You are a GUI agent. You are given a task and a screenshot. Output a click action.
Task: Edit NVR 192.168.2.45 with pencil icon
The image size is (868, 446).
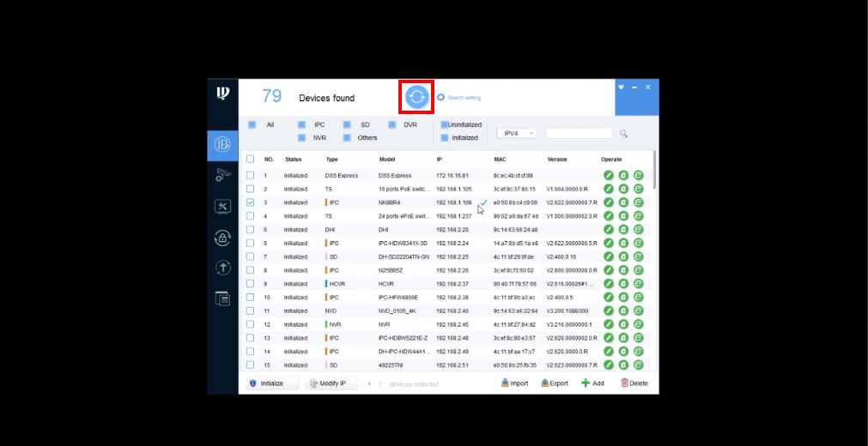(609, 324)
